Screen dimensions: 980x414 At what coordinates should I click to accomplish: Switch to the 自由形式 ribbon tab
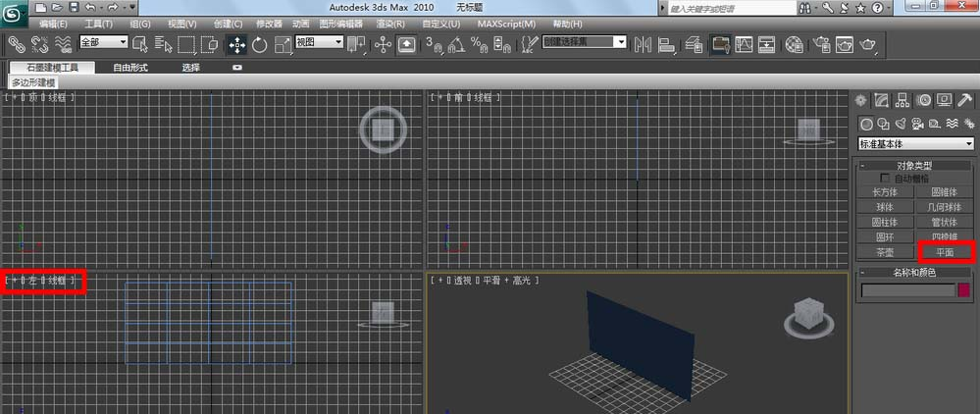[130, 68]
